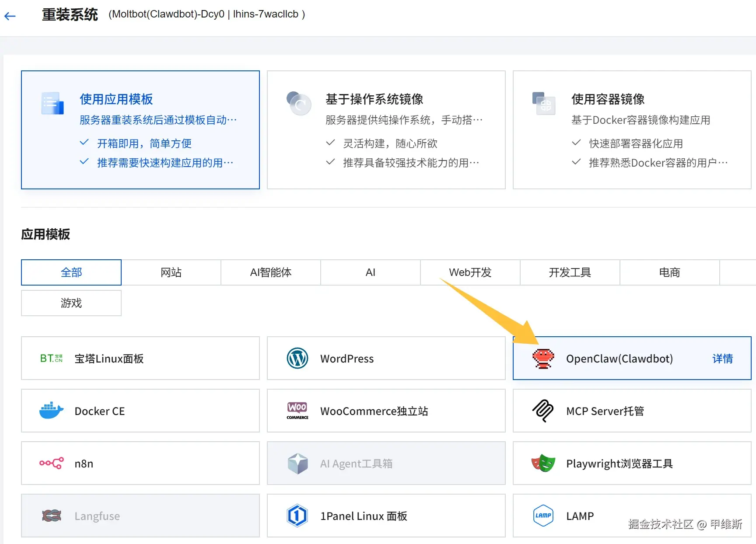Filter templates by Web开发 tab

[470, 272]
